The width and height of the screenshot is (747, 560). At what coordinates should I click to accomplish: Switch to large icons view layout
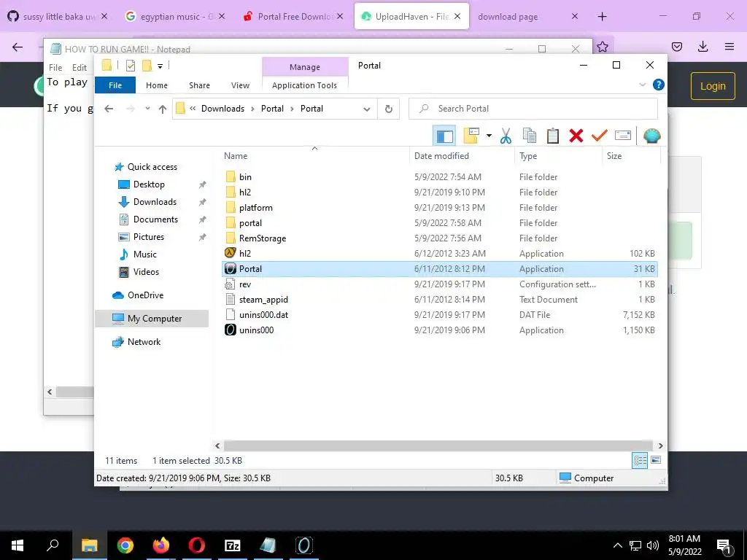pos(656,460)
